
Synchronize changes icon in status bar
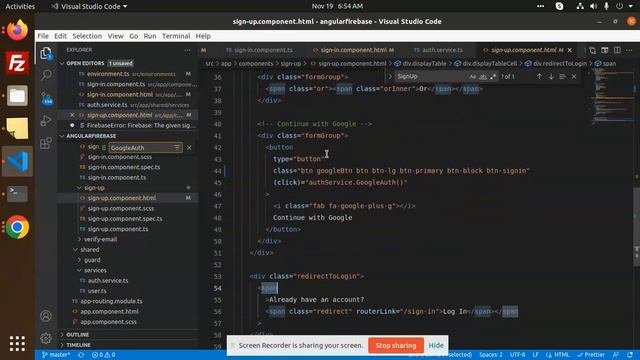point(81,355)
